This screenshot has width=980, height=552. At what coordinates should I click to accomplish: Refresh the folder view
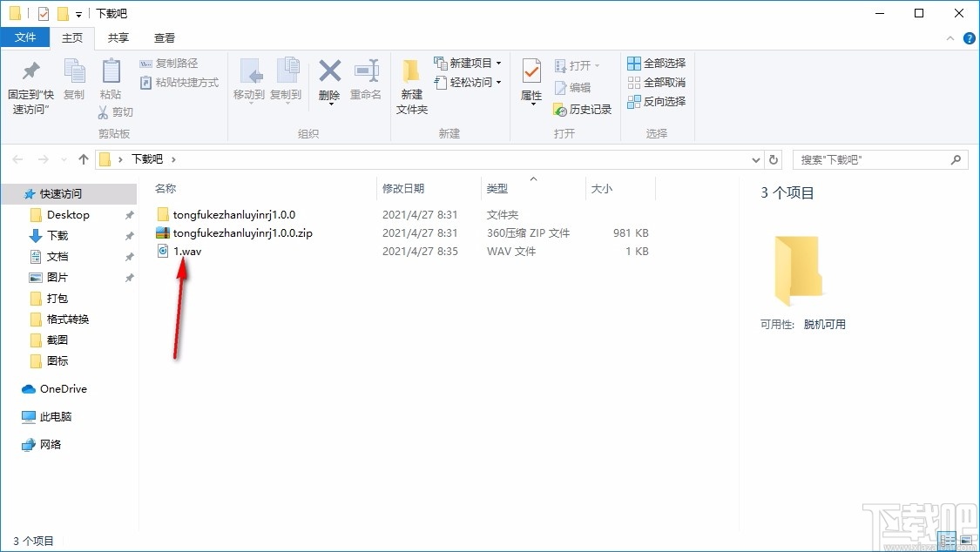point(774,159)
